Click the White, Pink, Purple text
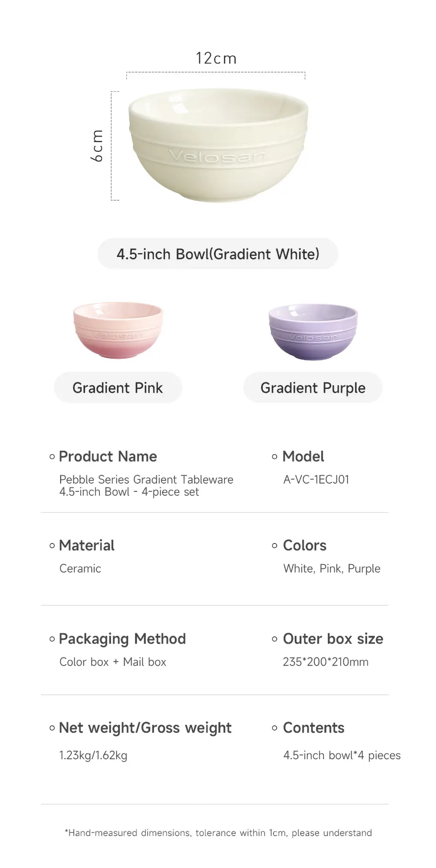Screen dimensions: 436x868 (332, 569)
